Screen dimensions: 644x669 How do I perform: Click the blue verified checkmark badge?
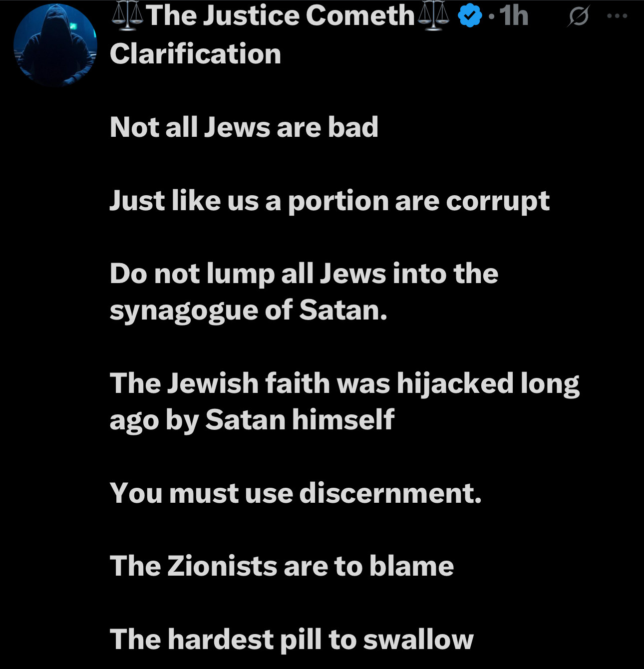click(469, 16)
